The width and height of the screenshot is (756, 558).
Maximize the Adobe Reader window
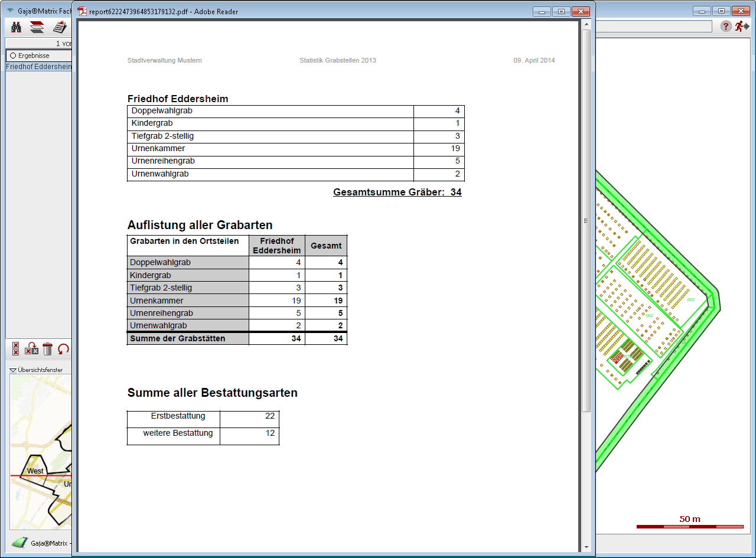click(x=561, y=11)
